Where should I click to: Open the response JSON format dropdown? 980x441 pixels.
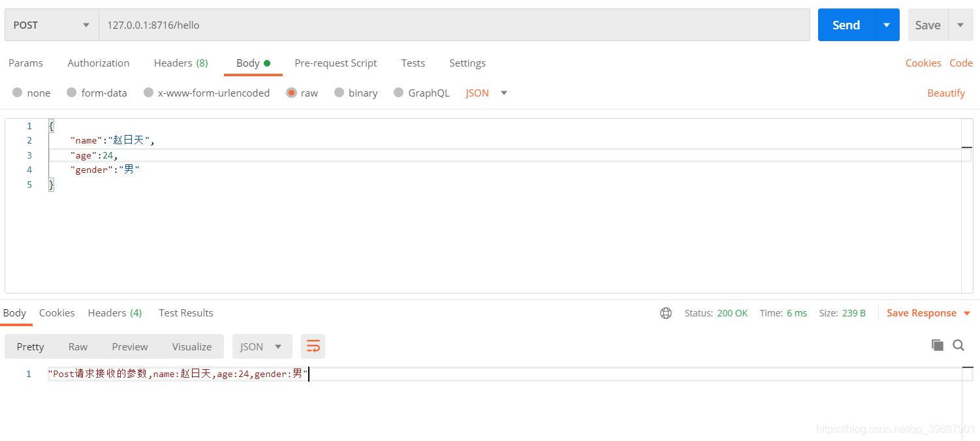tap(262, 346)
